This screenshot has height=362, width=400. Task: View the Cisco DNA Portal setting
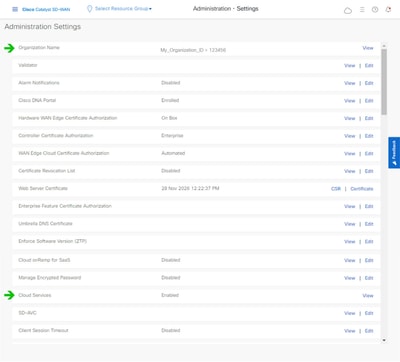pos(350,101)
